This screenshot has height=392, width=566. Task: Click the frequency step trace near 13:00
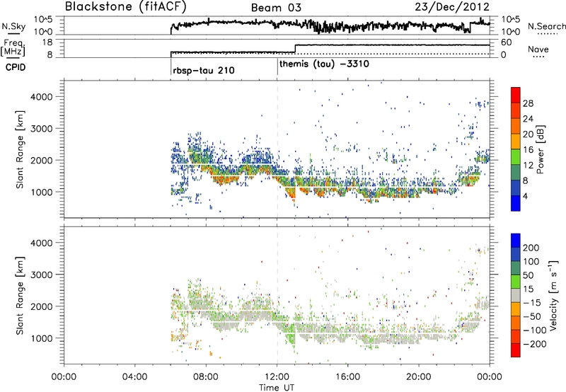tap(295, 49)
